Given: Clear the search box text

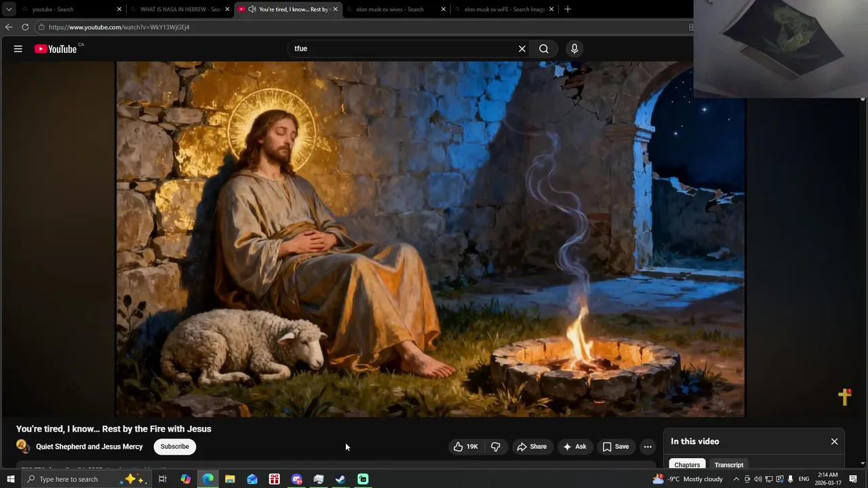Looking at the screenshot, I should click(522, 49).
